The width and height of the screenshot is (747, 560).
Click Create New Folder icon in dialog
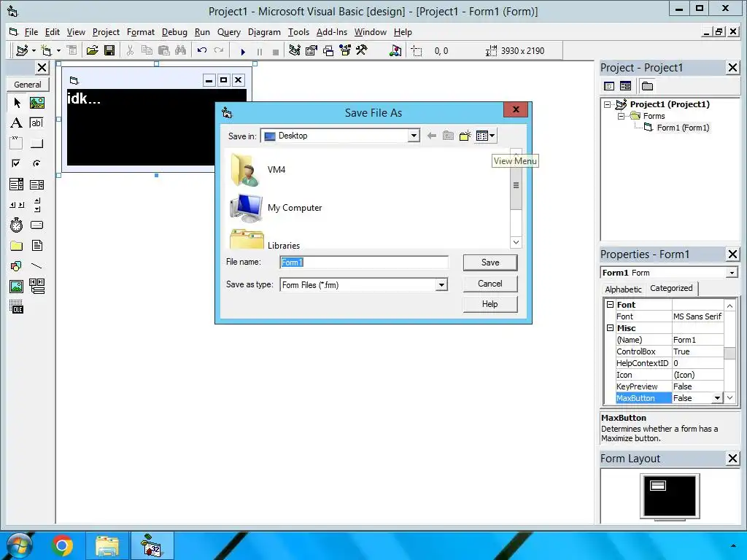tap(465, 136)
